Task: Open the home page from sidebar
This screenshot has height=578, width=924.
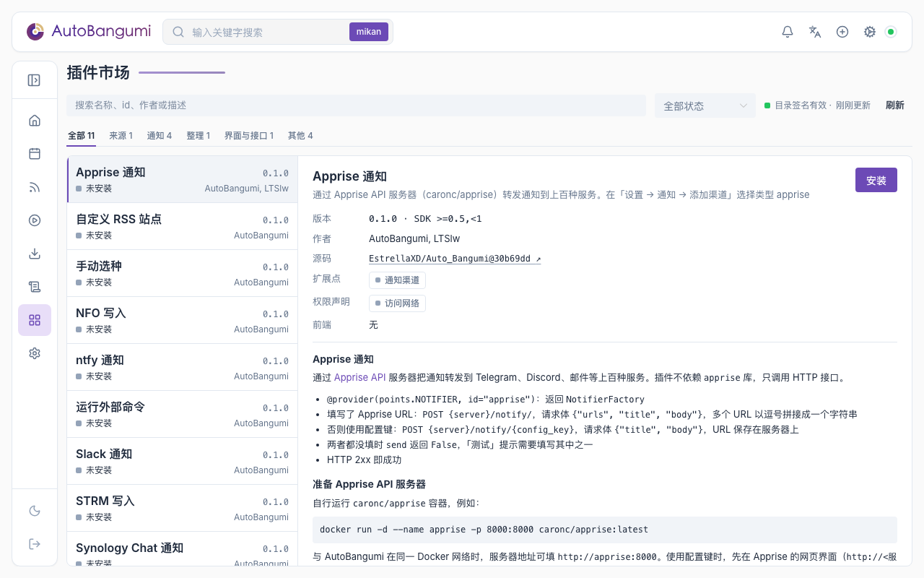Action: (x=35, y=121)
